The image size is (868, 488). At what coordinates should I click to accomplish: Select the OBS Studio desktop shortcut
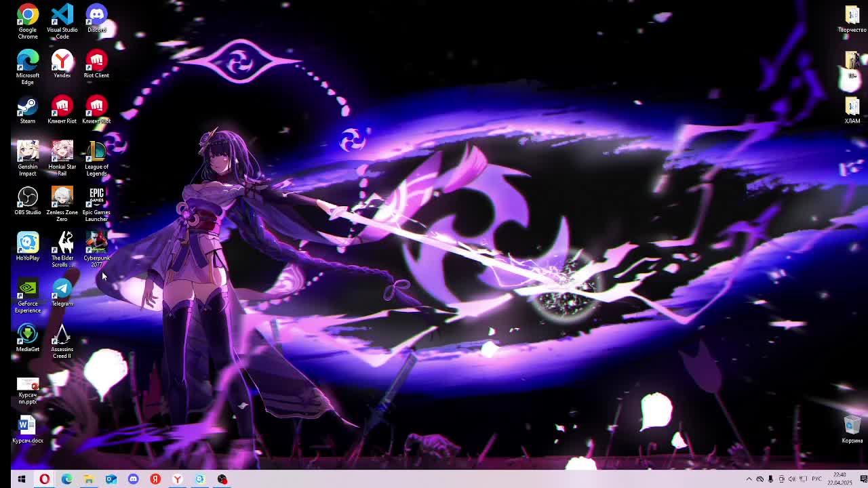pos(28,201)
